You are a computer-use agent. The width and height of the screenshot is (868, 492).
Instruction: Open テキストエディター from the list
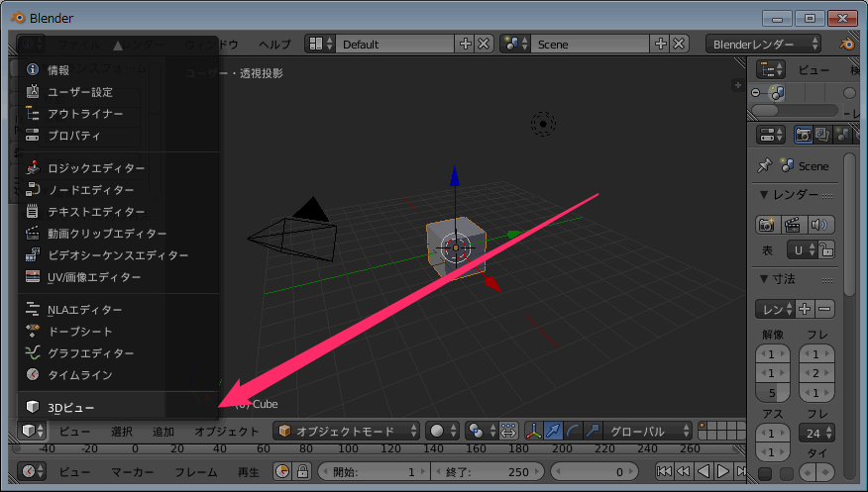point(119,212)
